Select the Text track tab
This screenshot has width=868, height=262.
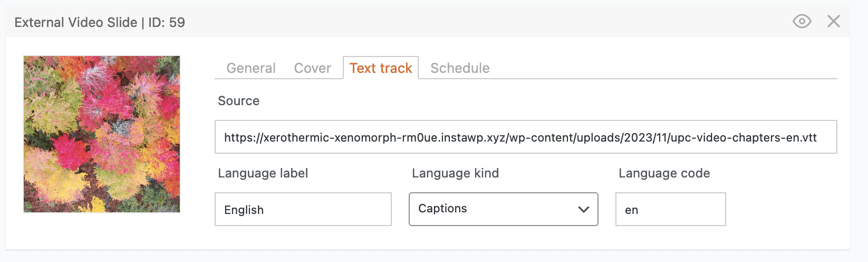381,68
